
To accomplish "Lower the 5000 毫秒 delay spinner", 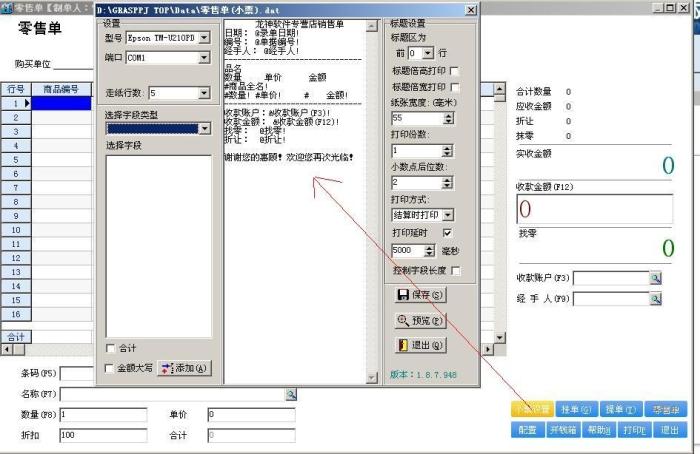I will (429, 254).
